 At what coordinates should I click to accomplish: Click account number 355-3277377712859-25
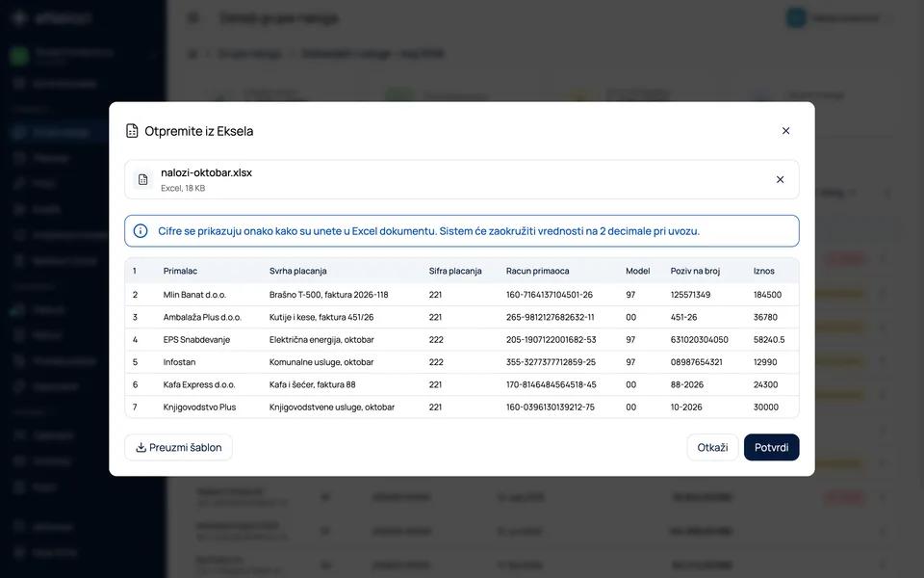coord(551,361)
